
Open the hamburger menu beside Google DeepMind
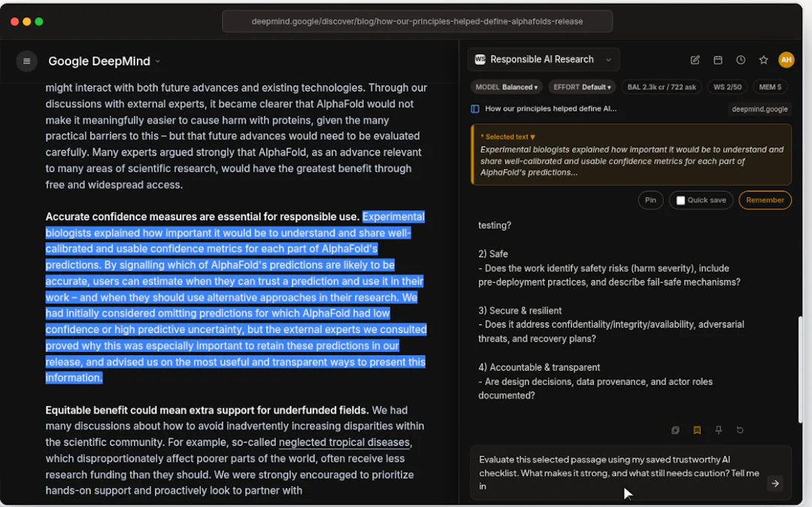click(26, 61)
